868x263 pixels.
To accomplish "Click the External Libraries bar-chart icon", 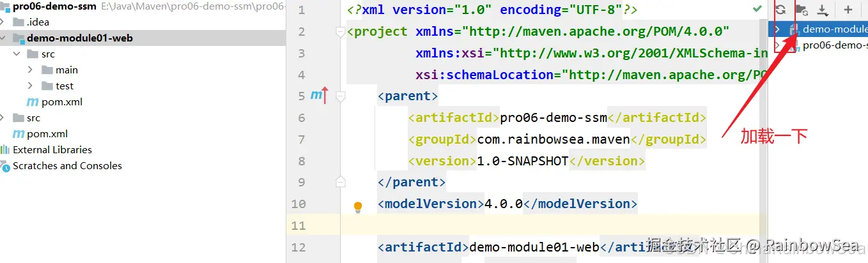I will point(6,150).
